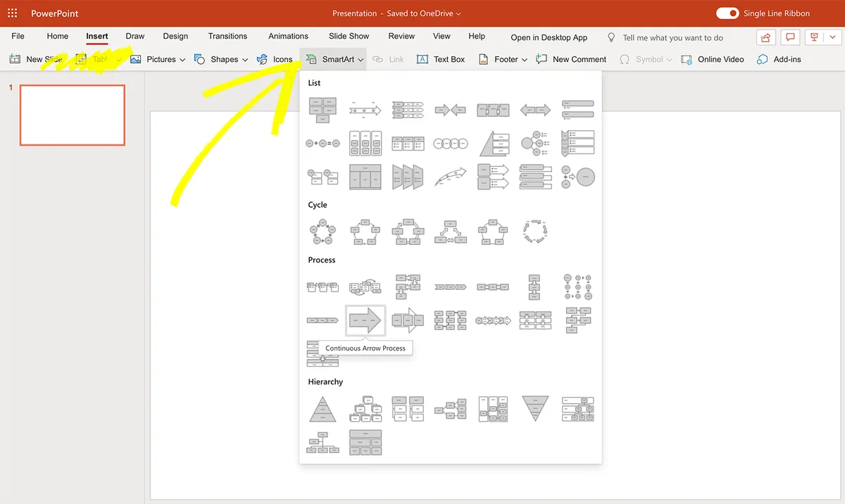Toggle the Single Line Ribbon switch
This screenshot has width=845, height=504.
click(x=727, y=13)
